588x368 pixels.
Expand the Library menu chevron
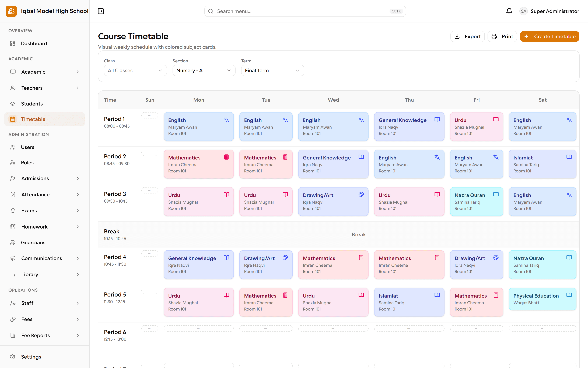[78, 274]
